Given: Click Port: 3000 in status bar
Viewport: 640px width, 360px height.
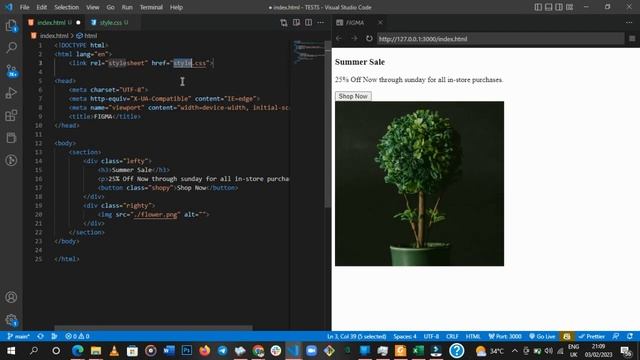Looking at the screenshot, I should (x=505, y=336).
